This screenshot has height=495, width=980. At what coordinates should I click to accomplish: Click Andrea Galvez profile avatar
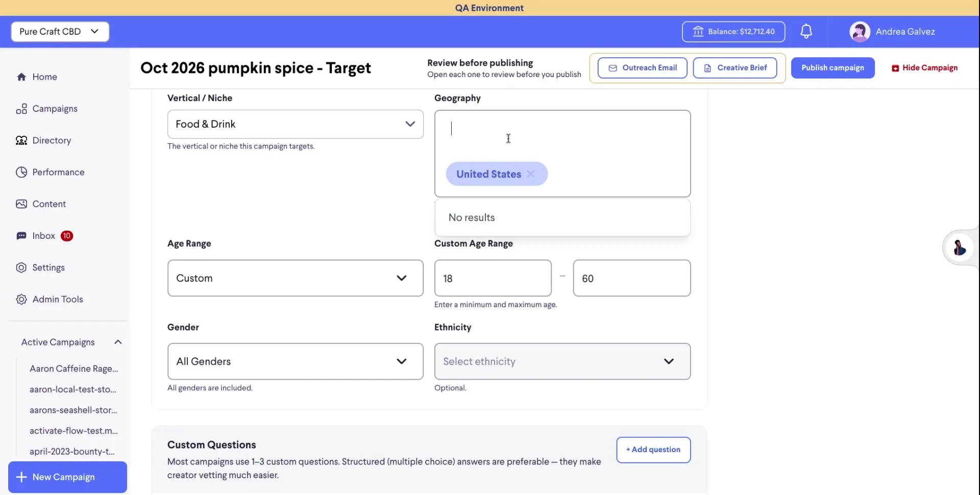(860, 32)
